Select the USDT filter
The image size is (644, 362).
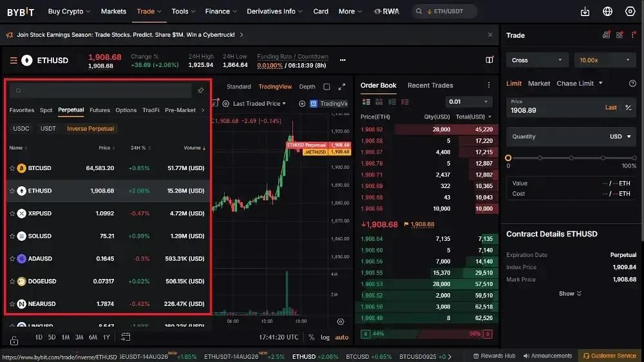click(48, 129)
